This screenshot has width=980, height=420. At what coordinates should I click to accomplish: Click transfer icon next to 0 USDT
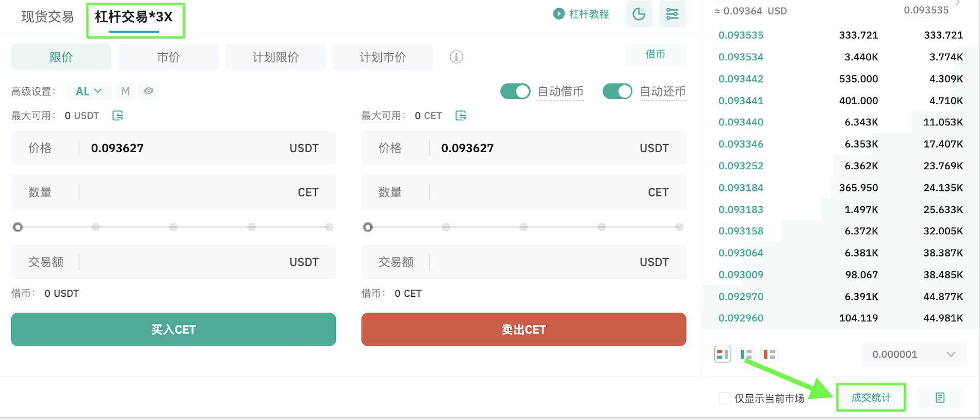pyautogui.click(x=118, y=116)
